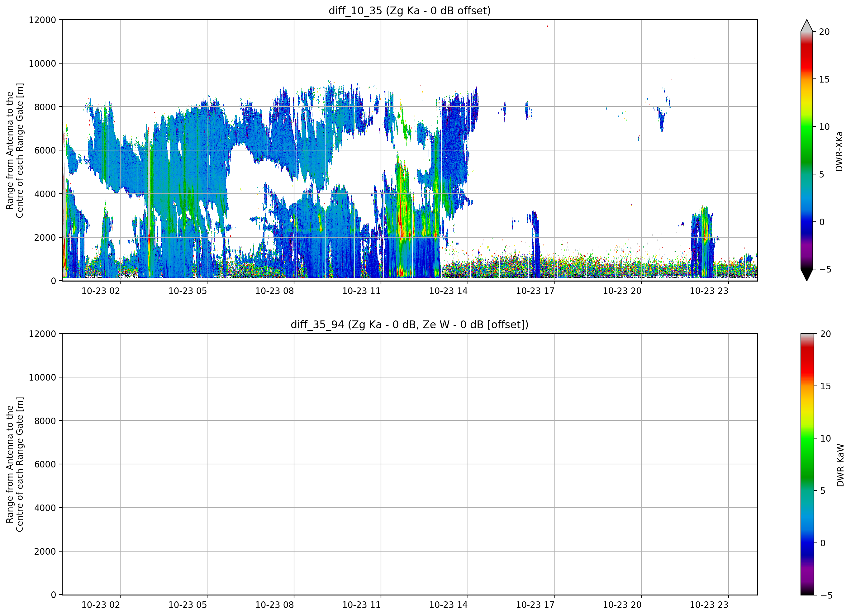
Task: Click the "10-23 08" tick label under the diff_10_35 plot
Action: pyautogui.click(x=275, y=291)
